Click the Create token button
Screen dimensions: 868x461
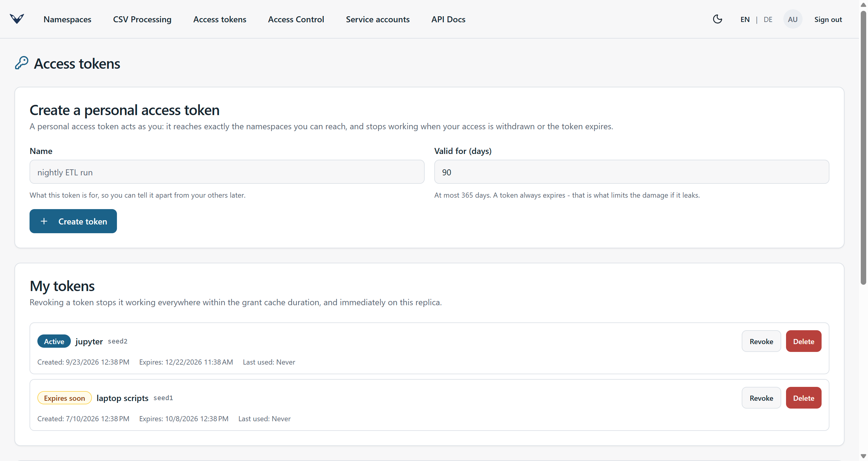pyautogui.click(x=73, y=221)
